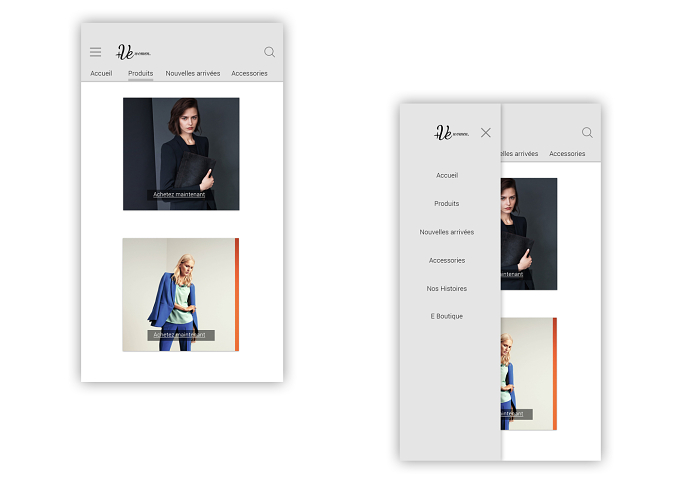This screenshot has height=486, width=680.
Task: Open E Boutique in the side drawer
Action: (447, 316)
